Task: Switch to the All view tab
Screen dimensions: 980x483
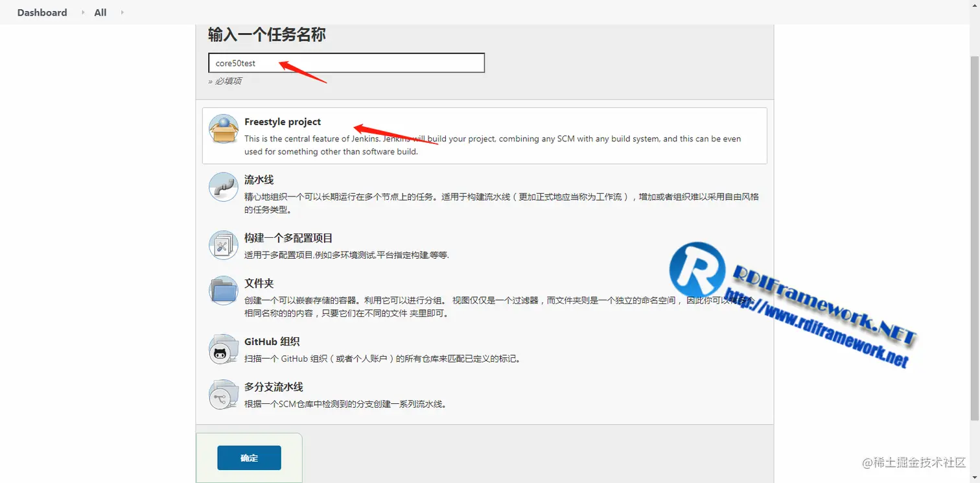Action: coord(100,12)
